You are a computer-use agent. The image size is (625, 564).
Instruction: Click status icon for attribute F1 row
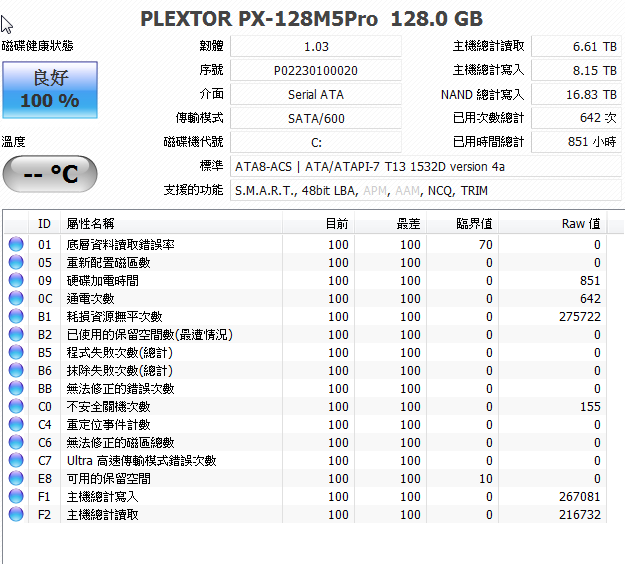[x=16, y=496]
